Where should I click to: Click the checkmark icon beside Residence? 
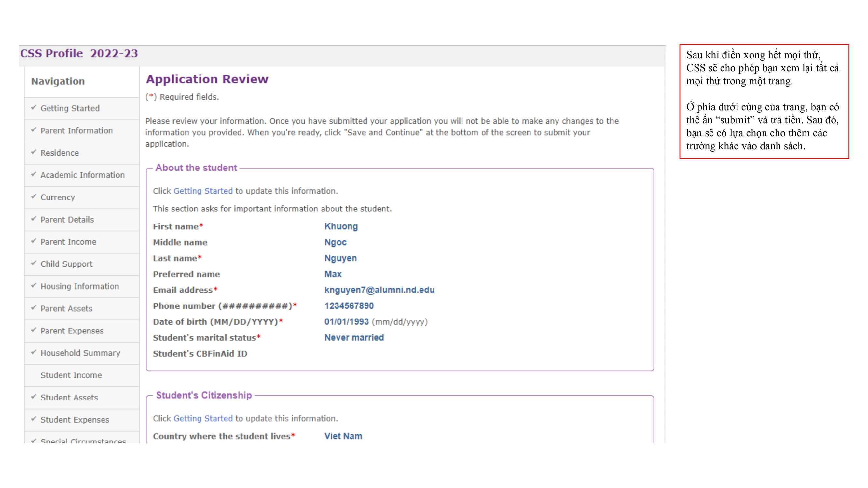[x=34, y=153]
